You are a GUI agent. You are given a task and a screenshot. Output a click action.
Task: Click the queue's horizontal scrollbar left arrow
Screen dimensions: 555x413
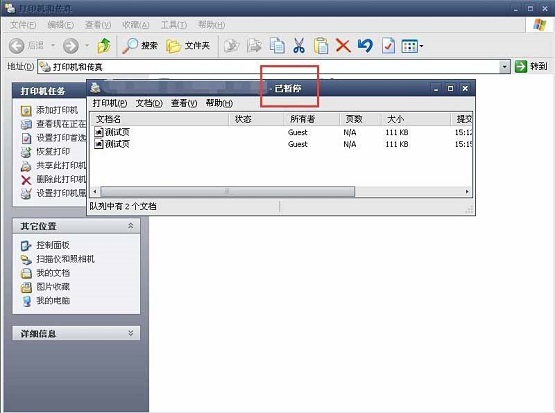pos(95,191)
